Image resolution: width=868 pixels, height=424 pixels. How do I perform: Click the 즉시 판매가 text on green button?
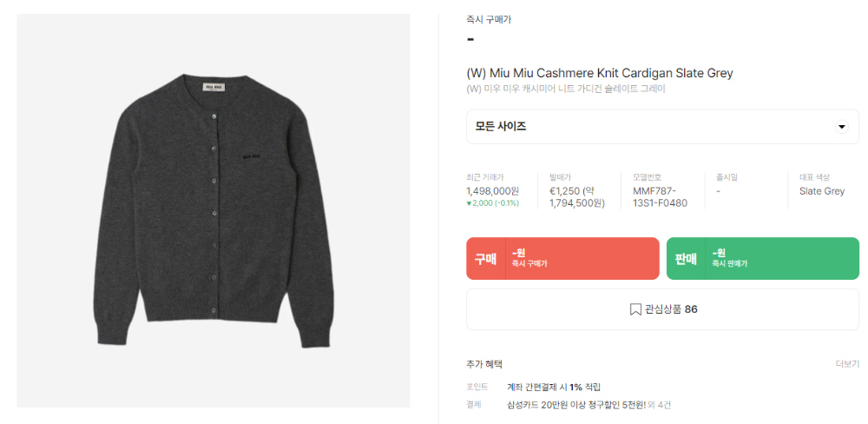[730, 264]
